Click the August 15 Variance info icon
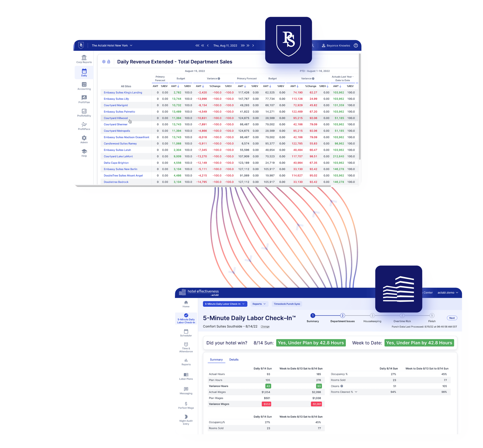483x448 pixels. coord(219,78)
